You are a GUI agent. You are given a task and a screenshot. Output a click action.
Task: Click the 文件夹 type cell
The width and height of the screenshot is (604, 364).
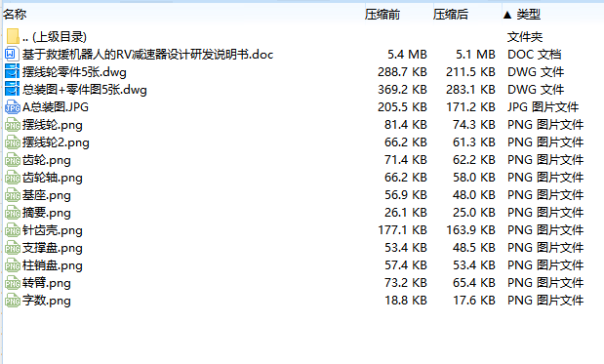click(525, 37)
